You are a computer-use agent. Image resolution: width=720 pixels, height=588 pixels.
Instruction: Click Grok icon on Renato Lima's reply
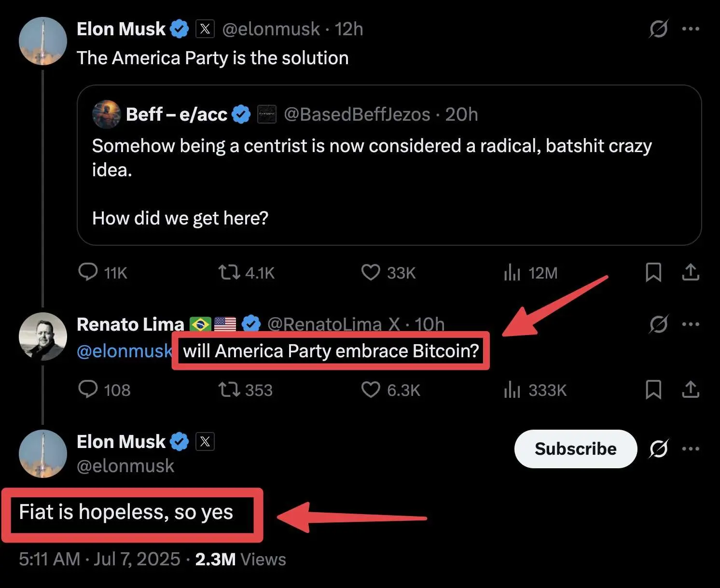(x=658, y=324)
